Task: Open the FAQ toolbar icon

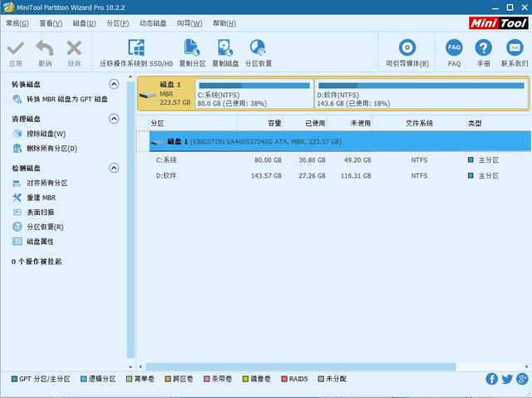Action: 454,49
